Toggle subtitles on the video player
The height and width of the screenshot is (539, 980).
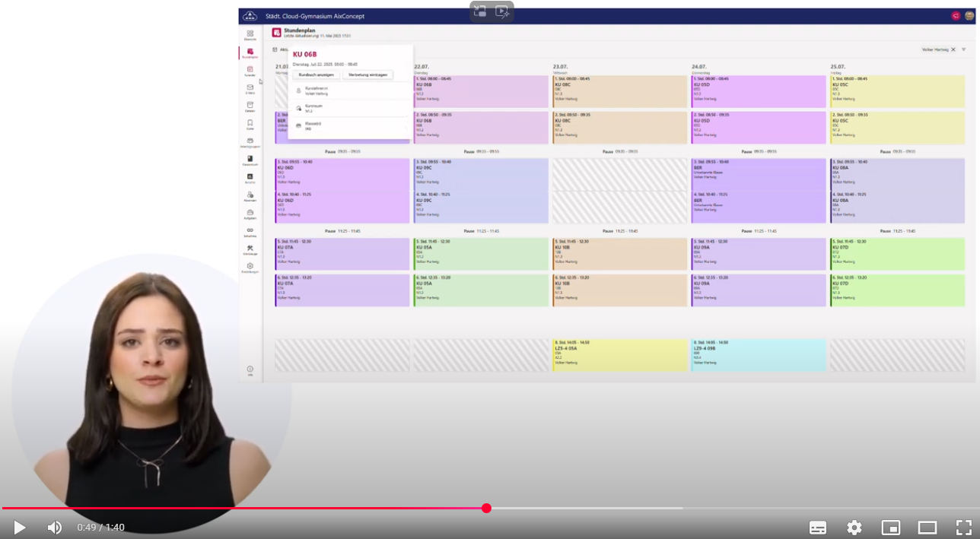click(818, 528)
